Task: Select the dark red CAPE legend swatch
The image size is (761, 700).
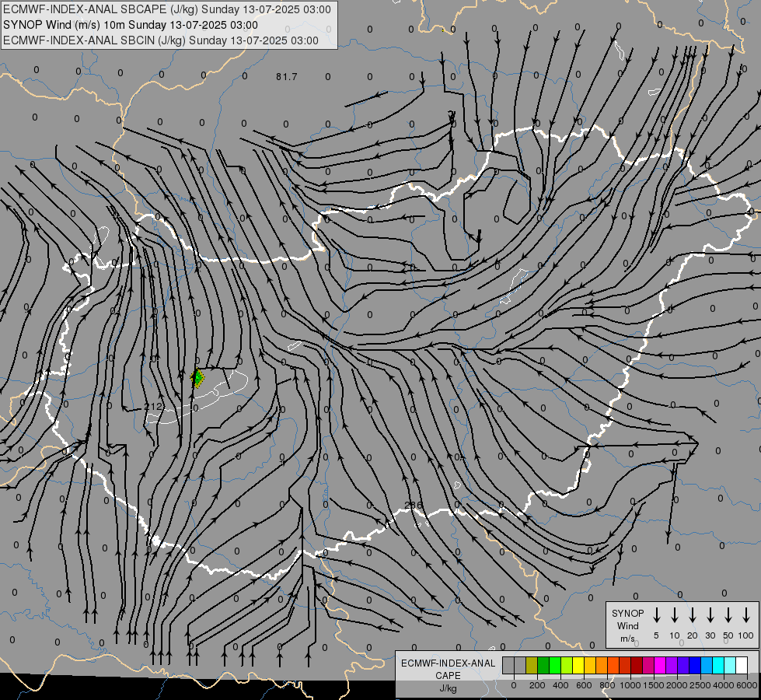Action: (x=637, y=665)
